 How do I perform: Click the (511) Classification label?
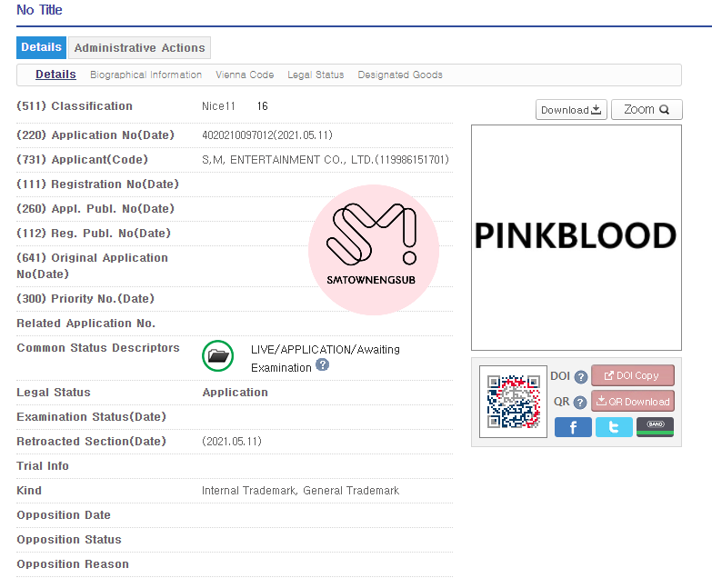[75, 106]
